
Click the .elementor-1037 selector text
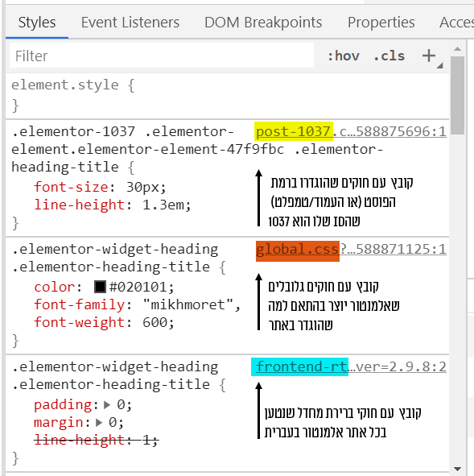pos(73,132)
